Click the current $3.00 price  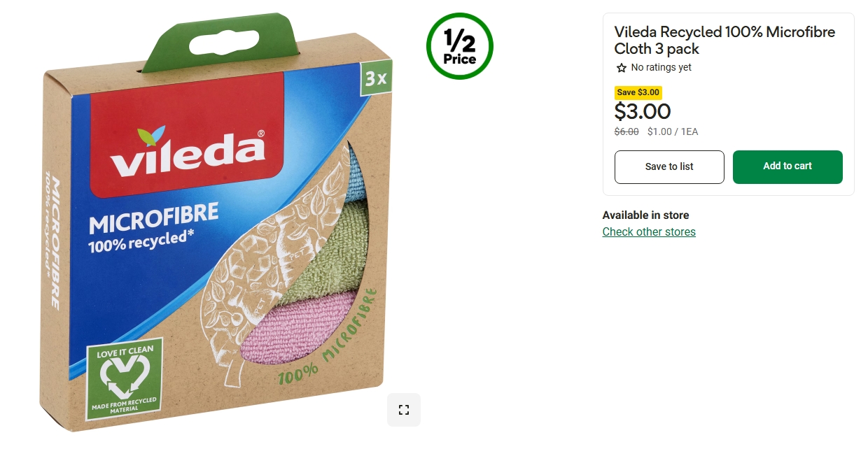click(643, 112)
